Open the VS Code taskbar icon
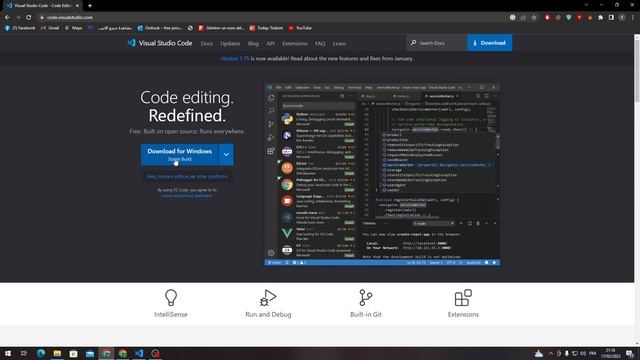This screenshot has height=360, width=640. (x=139, y=353)
